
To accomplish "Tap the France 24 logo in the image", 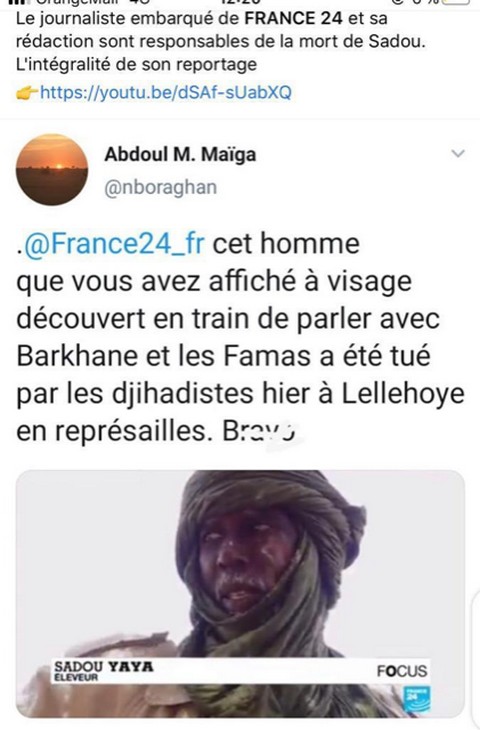I will pyautogui.click(x=416, y=699).
